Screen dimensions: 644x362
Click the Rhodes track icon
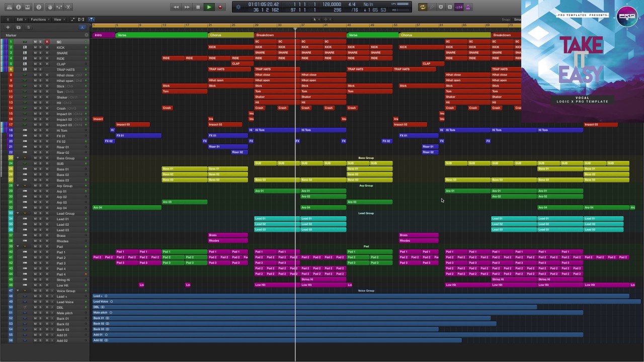pos(25,241)
